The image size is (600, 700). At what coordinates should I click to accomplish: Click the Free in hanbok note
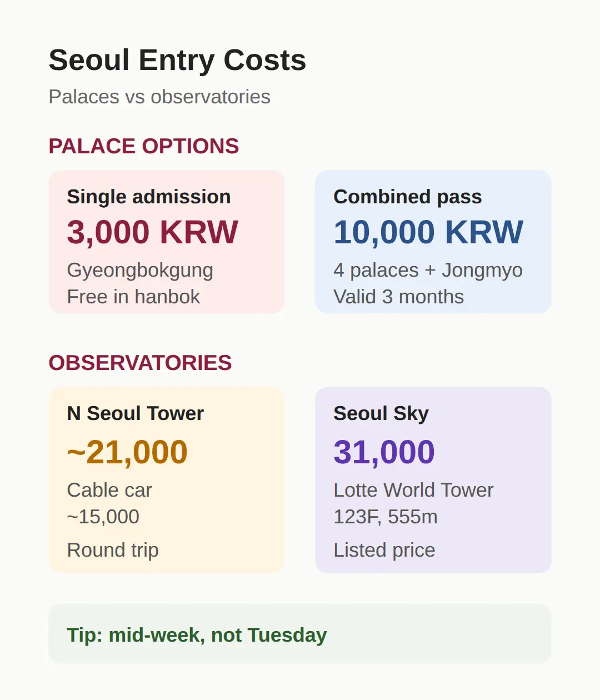tap(133, 297)
